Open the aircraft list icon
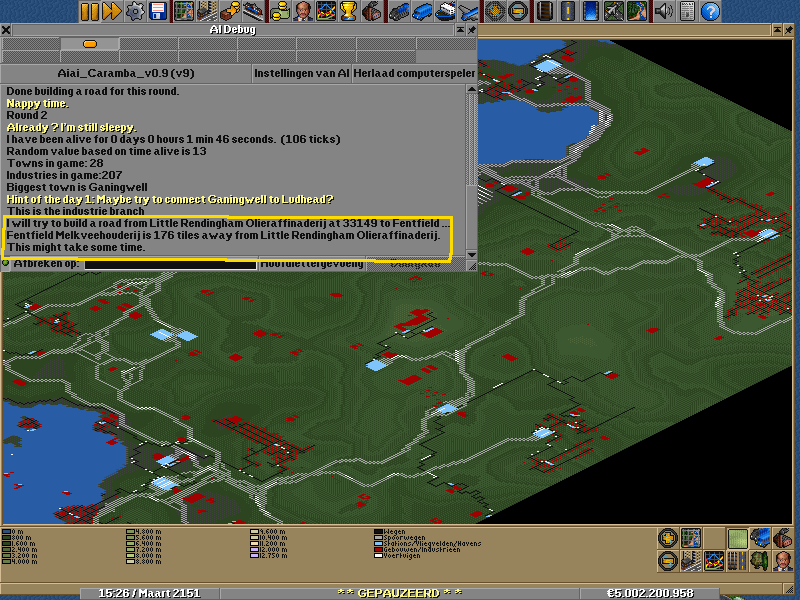Screen dimensions: 800x600 tap(468, 11)
